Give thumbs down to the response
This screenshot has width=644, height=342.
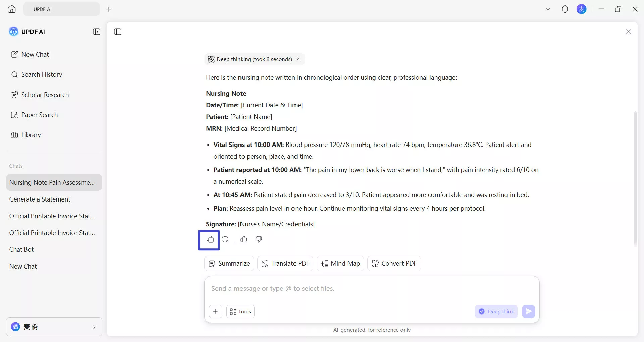259,239
